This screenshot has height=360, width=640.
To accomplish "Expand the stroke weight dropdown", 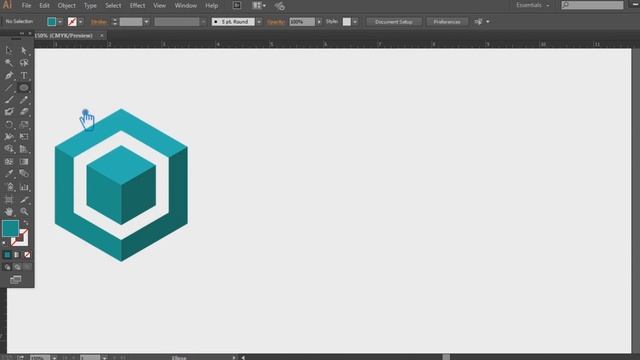I will coord(146,22).
